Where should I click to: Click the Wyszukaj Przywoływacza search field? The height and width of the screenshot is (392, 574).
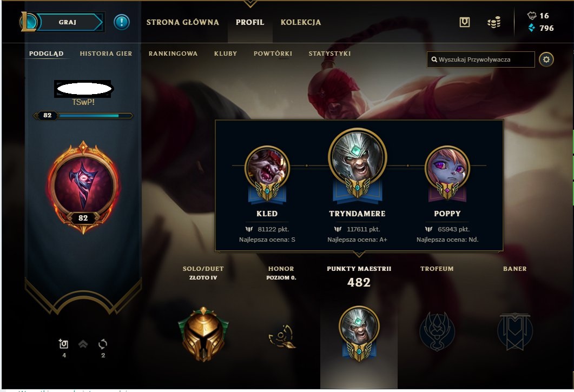[480, 59]
